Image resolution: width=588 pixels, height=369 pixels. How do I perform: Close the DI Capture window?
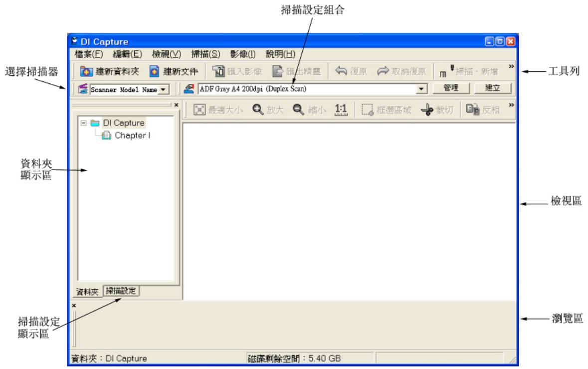tap(510, 41)
